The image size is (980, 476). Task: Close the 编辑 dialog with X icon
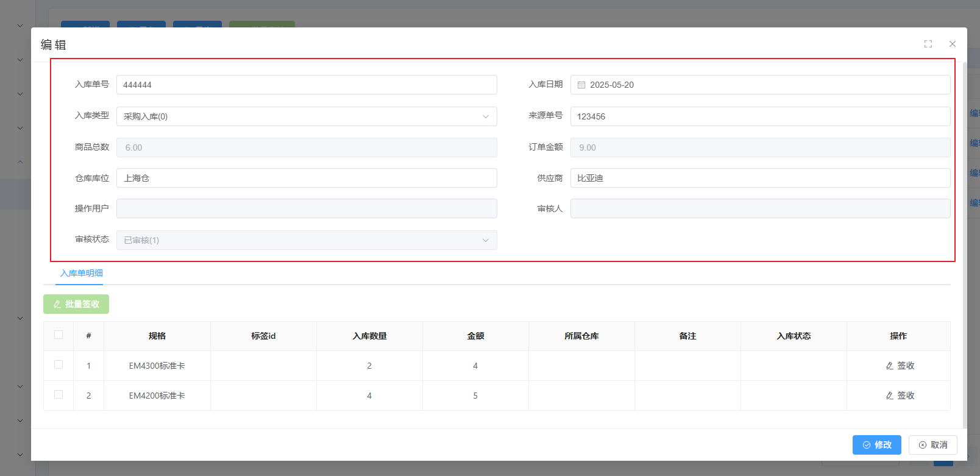click(x=952, y=44)
